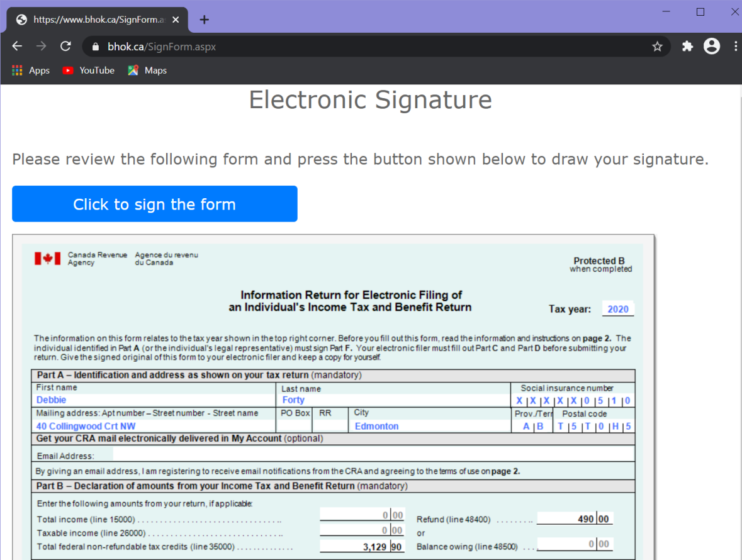This screenshot has width=742, height=560.
Task: Open a new browser tab
Action: (x=204, y=20)
